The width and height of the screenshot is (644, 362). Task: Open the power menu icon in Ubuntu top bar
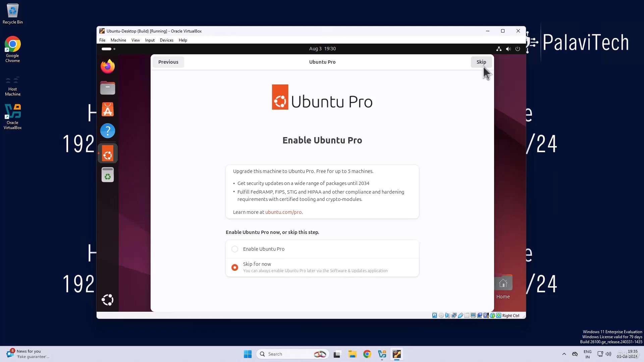pos(518,49)
